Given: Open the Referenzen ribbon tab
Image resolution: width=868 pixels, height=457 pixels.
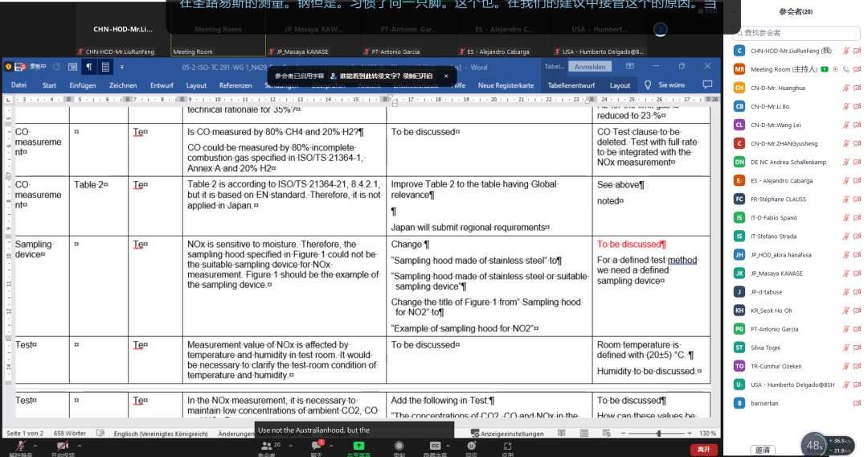Looking at the screenshot, I should (235, 85).
